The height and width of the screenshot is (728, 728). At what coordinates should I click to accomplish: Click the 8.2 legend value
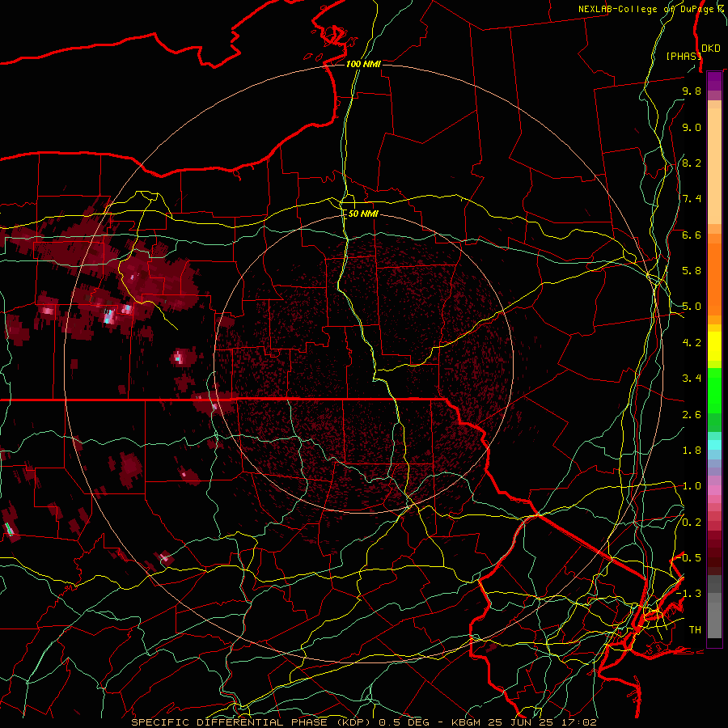point(692,163)
